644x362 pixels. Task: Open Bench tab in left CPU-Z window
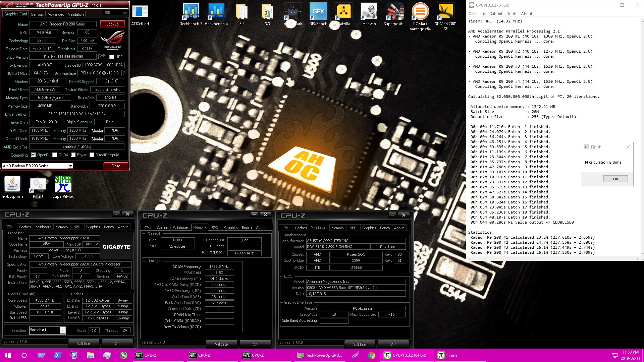[x=109, y=227]
